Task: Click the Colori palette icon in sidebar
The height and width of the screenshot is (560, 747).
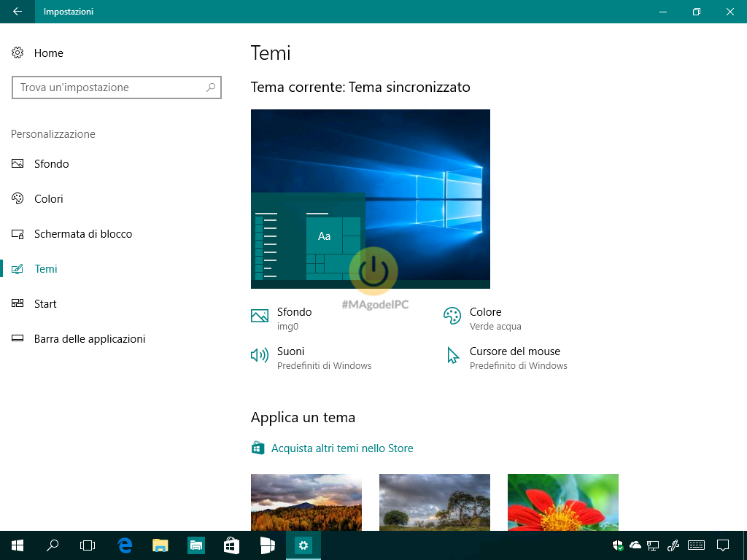Action: pyautogui.click(x=18, y=198)
